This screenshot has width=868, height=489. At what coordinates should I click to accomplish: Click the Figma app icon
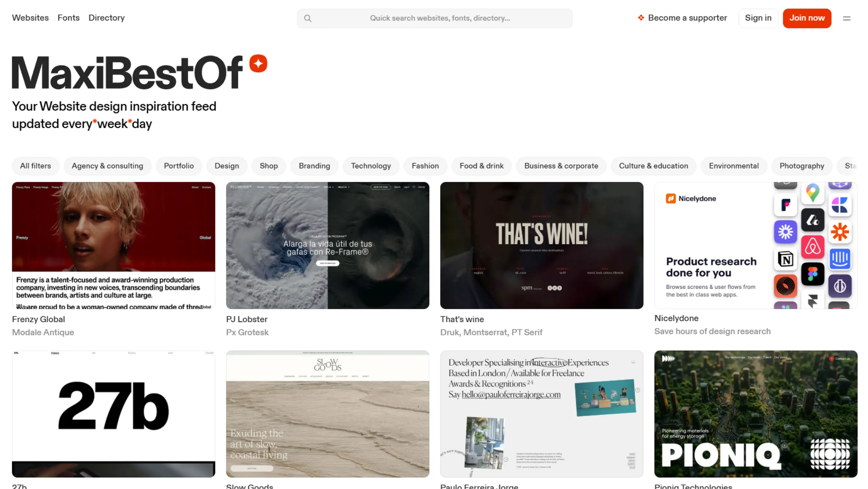click(812, 274)
